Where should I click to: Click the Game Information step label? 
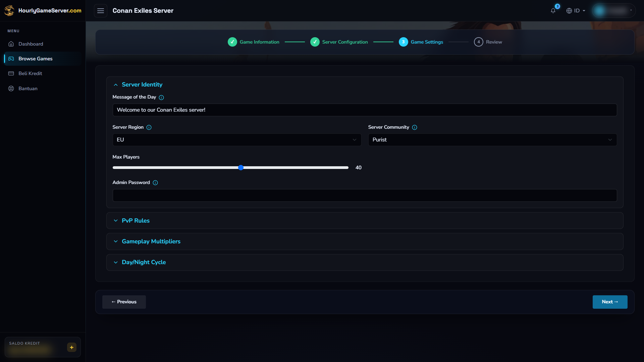click(x=260, y=42)
